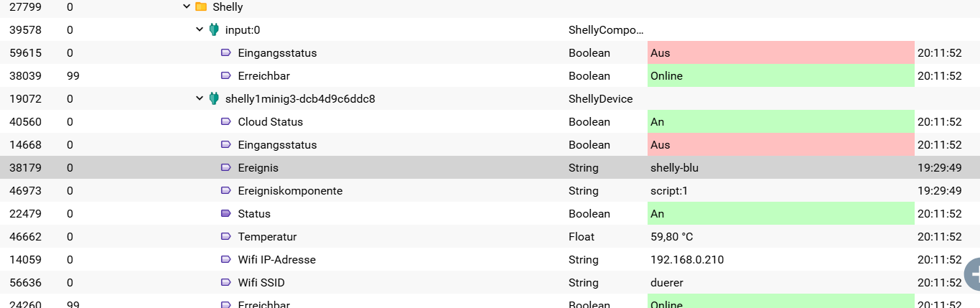Click the plug icon beside shelly1minig3-dcb4d9c6ddc8
Screen dimensions: 980x308
coord(213,99)
